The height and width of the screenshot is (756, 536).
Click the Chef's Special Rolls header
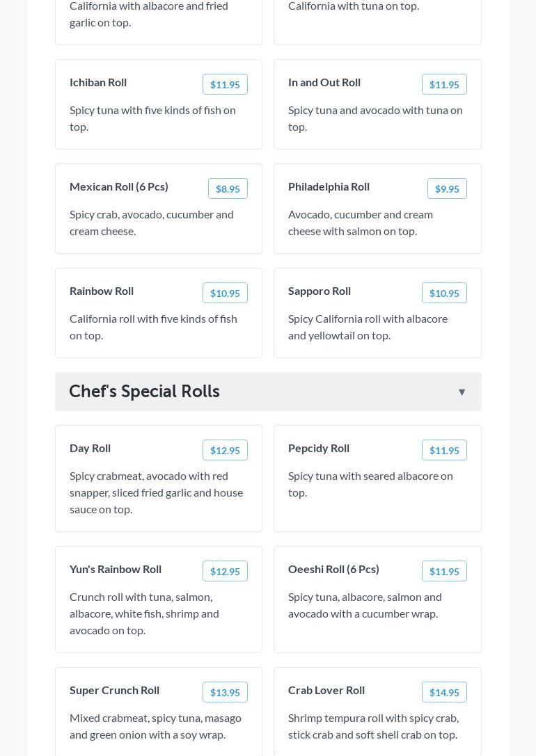(x=144, y=392)
